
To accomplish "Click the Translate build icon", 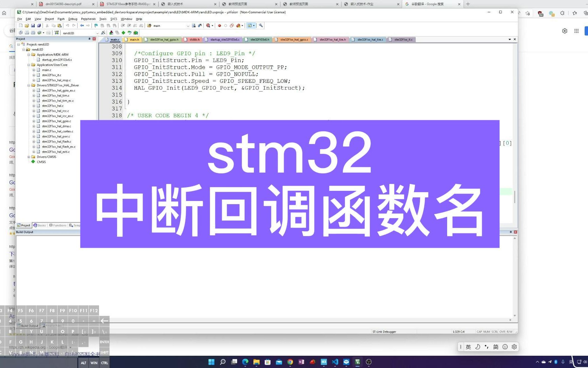I will coord(21,33).
